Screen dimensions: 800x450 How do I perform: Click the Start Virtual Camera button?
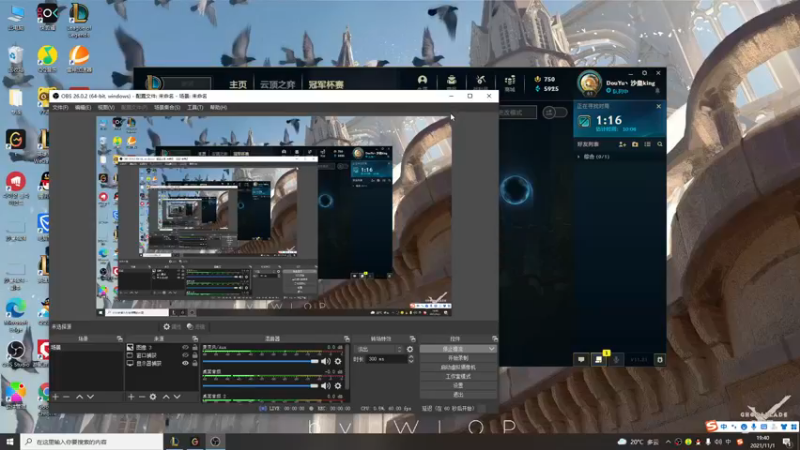458,367
